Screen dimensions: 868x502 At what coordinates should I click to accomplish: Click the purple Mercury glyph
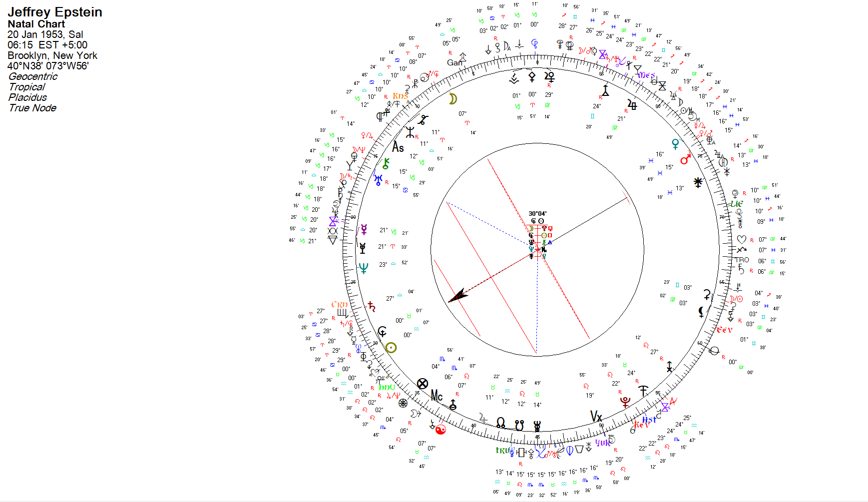[x=364, y=229]
